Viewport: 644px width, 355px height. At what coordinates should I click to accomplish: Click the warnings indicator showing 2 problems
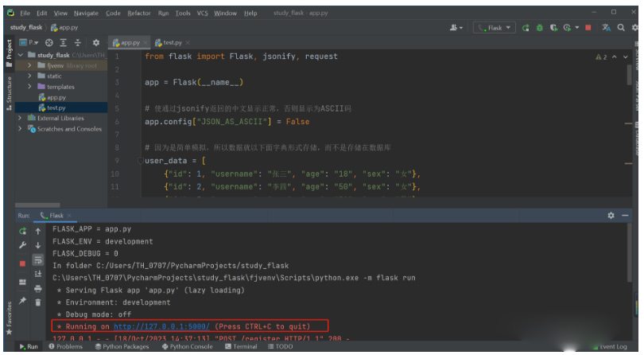[x=601, y=57]
